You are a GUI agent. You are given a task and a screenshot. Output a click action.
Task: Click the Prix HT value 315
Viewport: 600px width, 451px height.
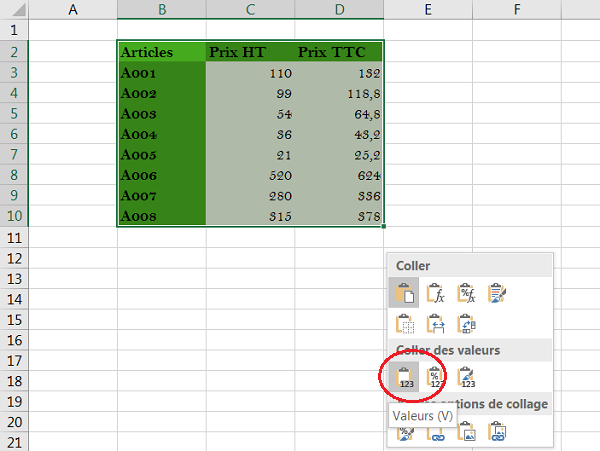[x=250, y=216]
